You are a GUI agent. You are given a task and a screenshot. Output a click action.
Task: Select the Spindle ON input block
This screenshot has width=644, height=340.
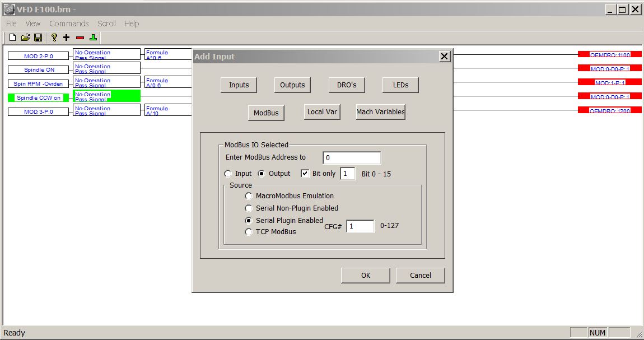tap(38, 70)
